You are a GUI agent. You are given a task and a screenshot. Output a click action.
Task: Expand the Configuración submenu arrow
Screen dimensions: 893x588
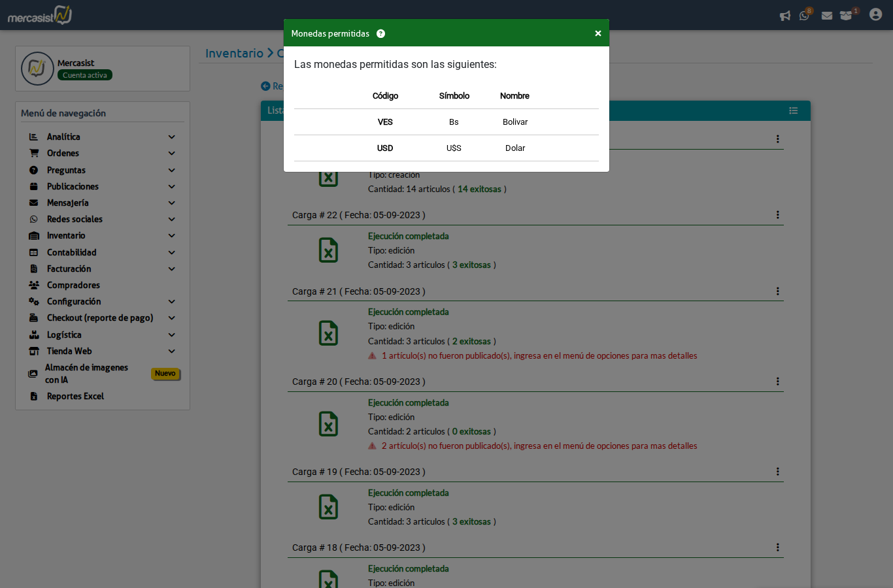[x=172, y=302]
